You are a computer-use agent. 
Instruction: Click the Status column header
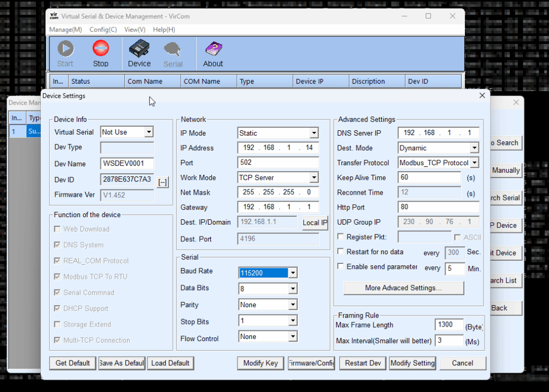(97, 82)
